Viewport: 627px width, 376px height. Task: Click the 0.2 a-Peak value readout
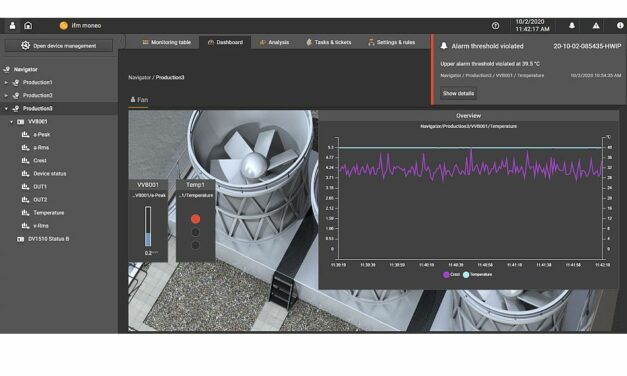click(x=151, y=253)
